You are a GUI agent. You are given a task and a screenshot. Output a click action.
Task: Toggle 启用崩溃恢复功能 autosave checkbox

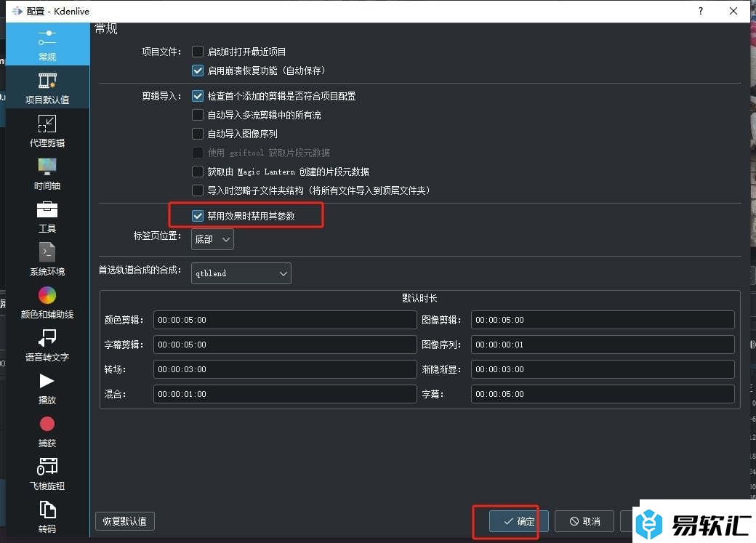click(x=198, y=71)
